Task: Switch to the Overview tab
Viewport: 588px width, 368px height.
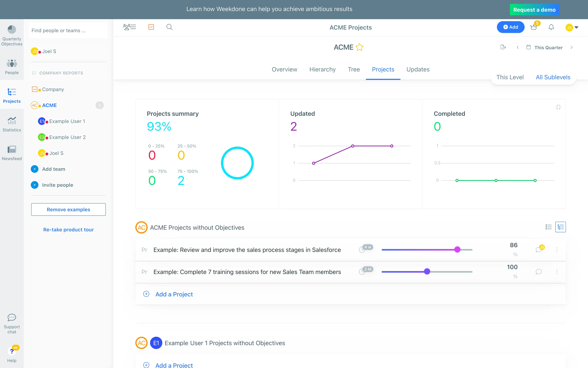Action: pos(284,69)
